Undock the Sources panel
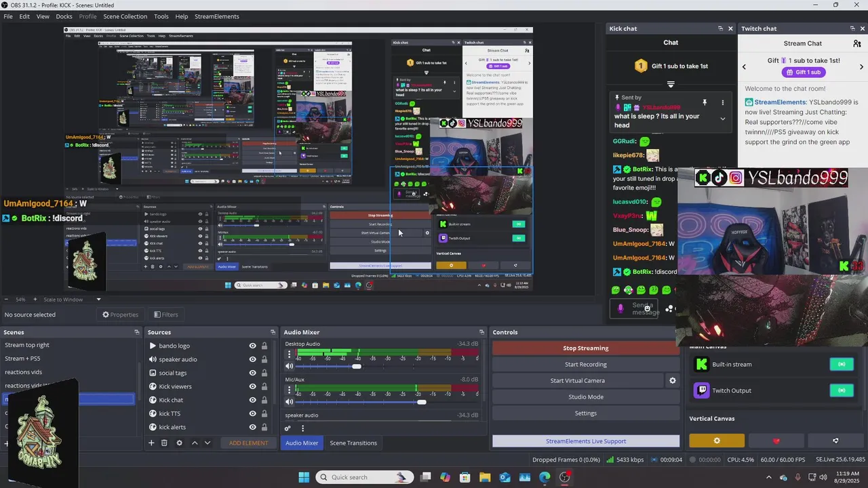Viewport: 868px width, 488px height. click(x=273, y=332)
